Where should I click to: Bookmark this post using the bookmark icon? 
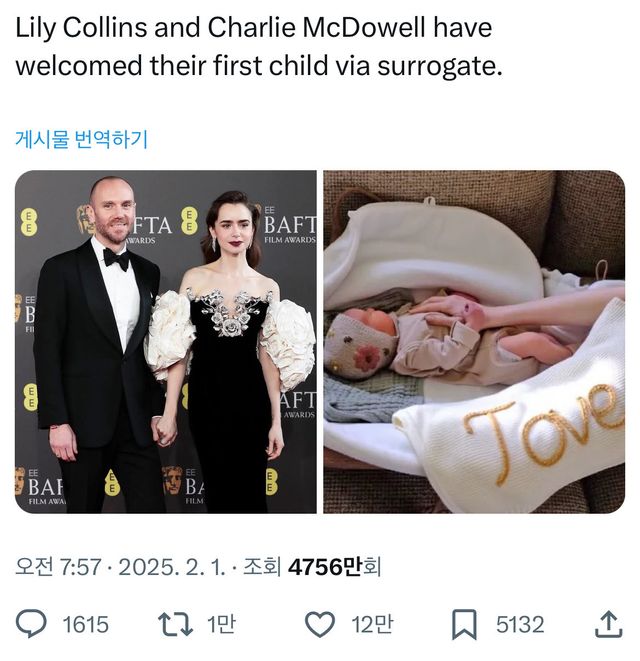coord(464,625)
